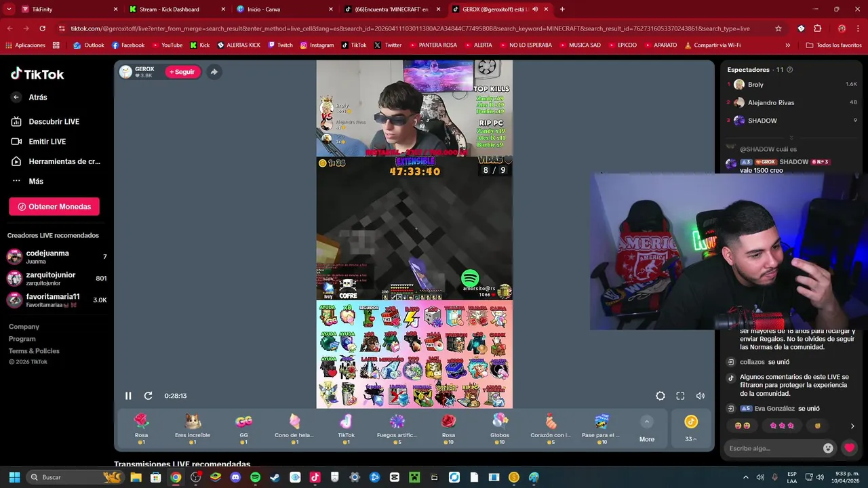Open Spotify from the taskbar
Image resolution: width=868 pixels, height=488 pixels.
pos(255,477)
